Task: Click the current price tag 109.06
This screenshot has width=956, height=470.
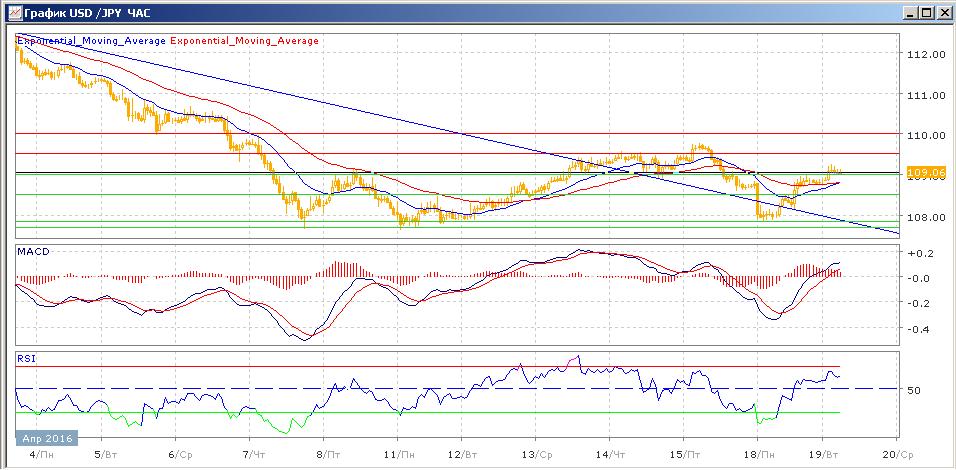Action: coord(926,173)
